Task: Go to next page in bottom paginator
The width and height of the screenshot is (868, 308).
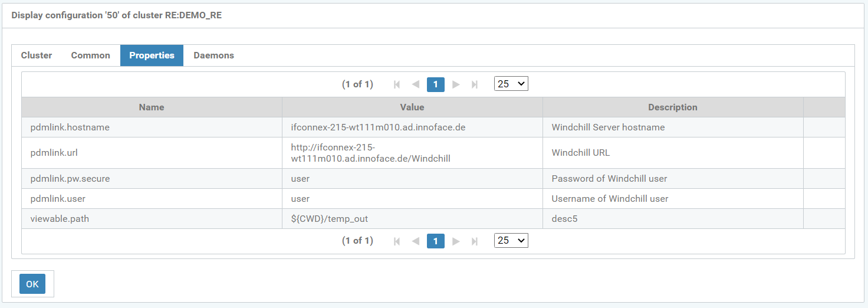Action: 456,241
